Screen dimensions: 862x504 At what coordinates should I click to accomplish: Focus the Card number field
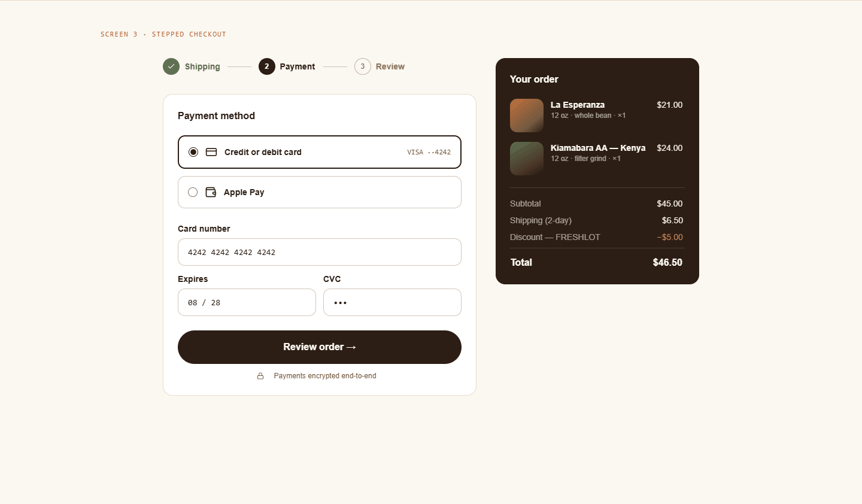point(320,252)
